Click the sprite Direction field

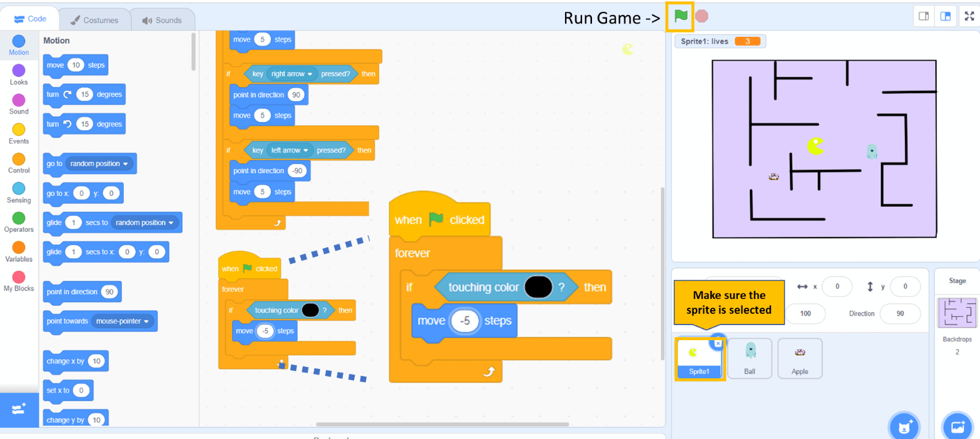tap(900, 313)
